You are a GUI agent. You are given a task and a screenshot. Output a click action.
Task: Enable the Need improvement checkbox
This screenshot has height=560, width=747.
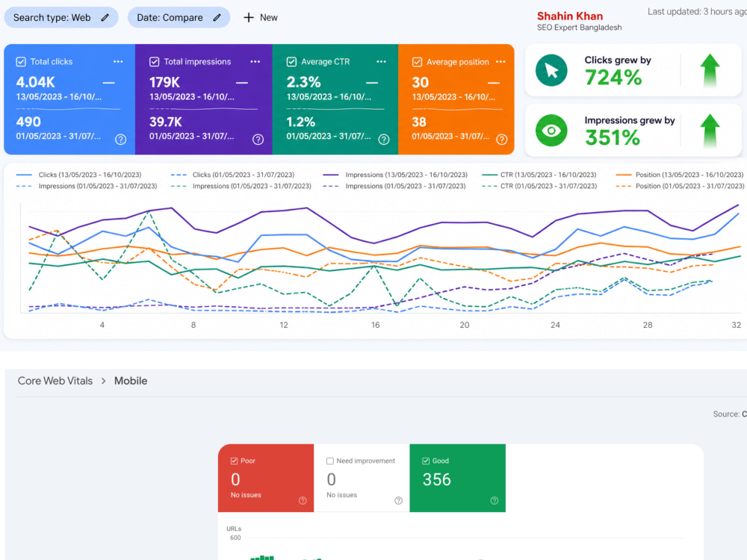[329, 461]
